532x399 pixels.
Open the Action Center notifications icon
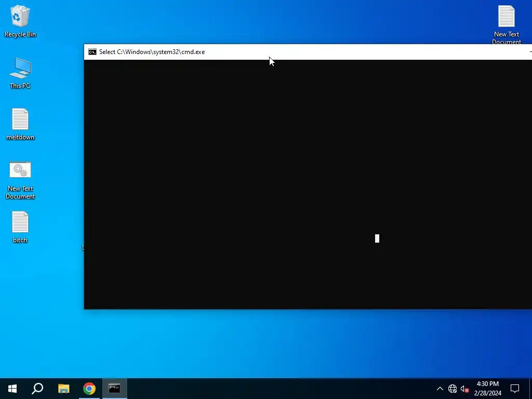[x=515, y=389]
